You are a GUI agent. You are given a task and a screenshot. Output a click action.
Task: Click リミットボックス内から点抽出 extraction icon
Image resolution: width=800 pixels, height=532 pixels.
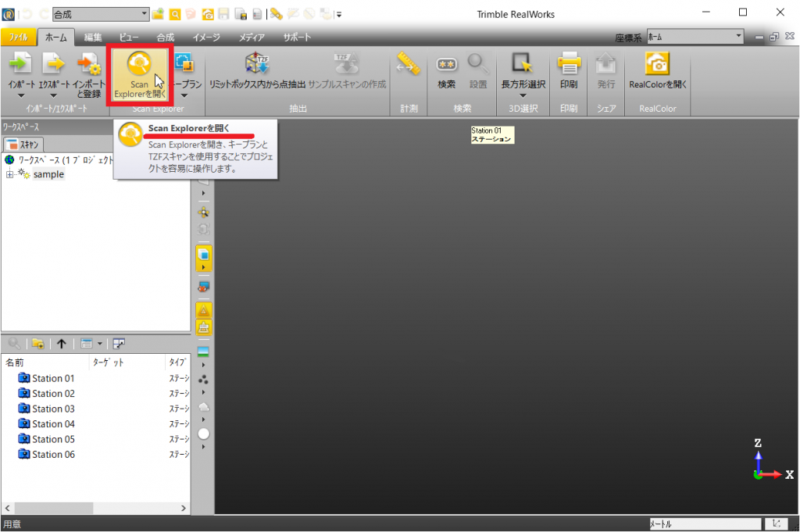tap(256, 64)
